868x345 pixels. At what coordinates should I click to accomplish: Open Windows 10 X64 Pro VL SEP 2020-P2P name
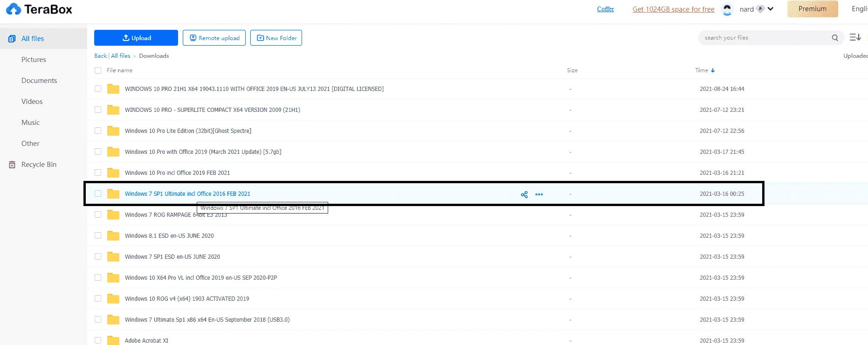(x=201, y=277)
